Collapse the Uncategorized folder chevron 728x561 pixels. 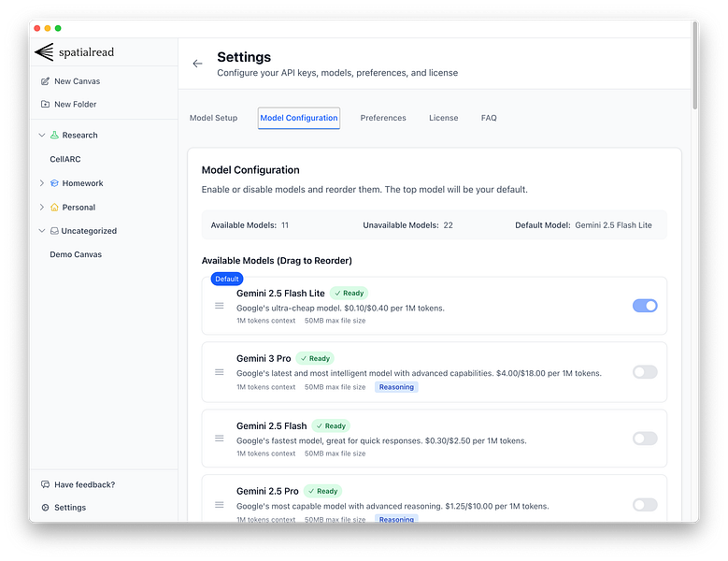tap(42, 231)
